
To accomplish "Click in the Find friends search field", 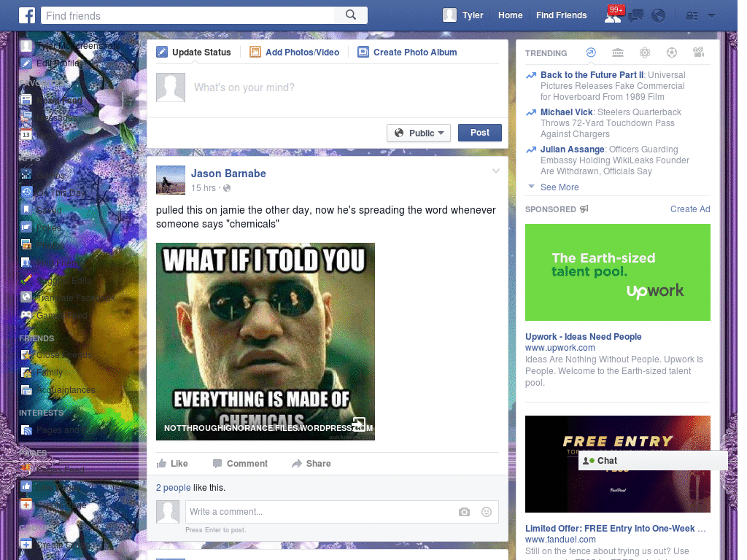I will [188, 16].
